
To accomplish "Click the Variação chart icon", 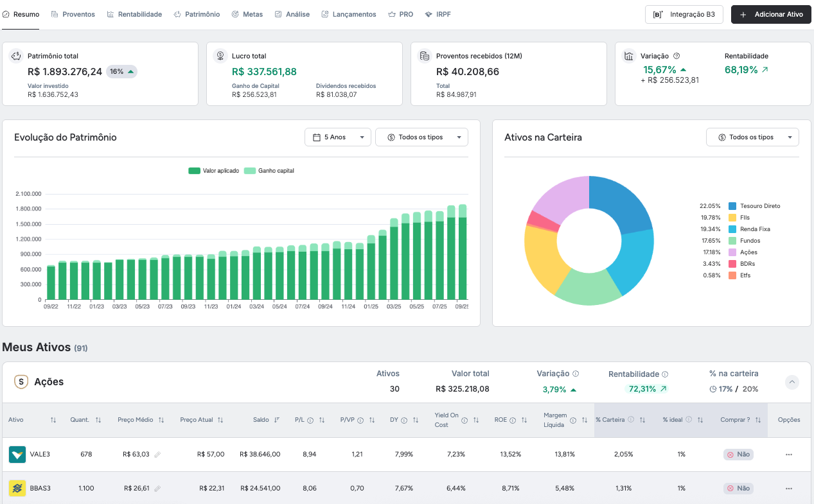I will click(629, 56).
